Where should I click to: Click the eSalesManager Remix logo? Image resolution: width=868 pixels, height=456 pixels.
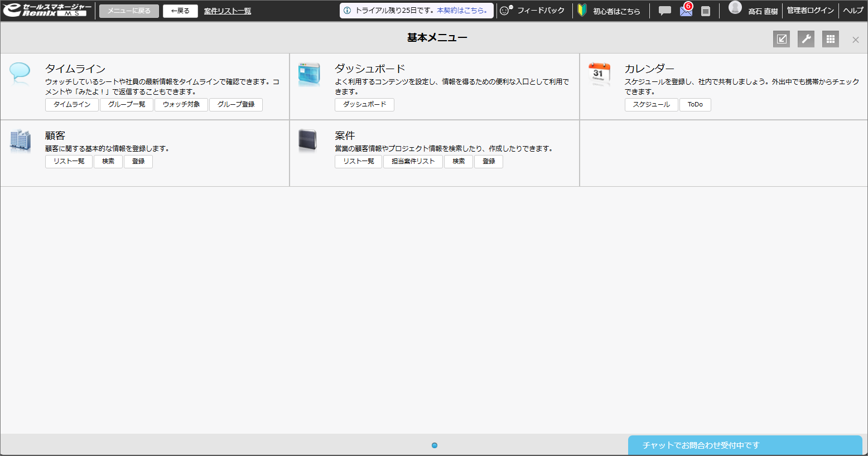[x=47, y=10]
